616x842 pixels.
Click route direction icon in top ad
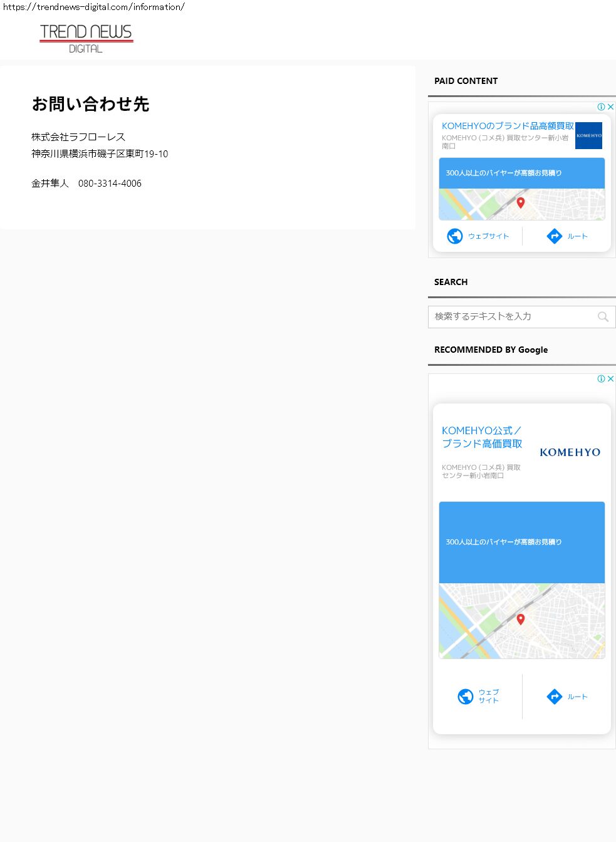(x=555, y=236)
